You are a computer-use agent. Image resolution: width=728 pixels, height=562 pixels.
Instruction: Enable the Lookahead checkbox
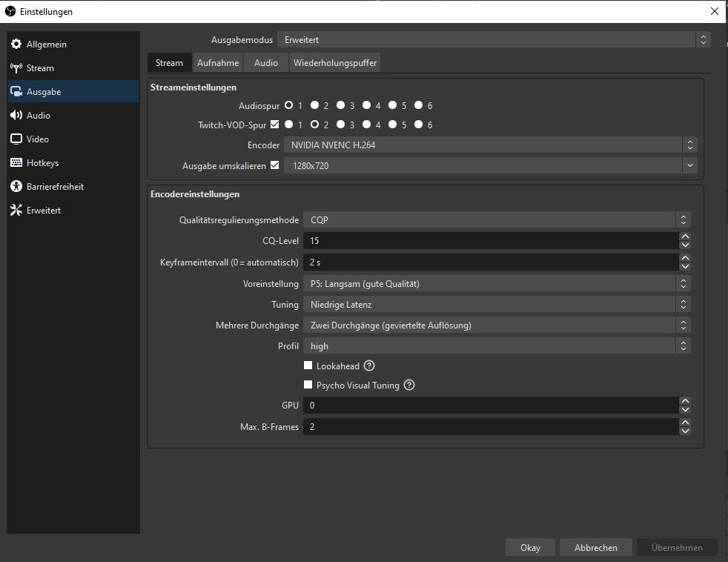click(308, 366)
